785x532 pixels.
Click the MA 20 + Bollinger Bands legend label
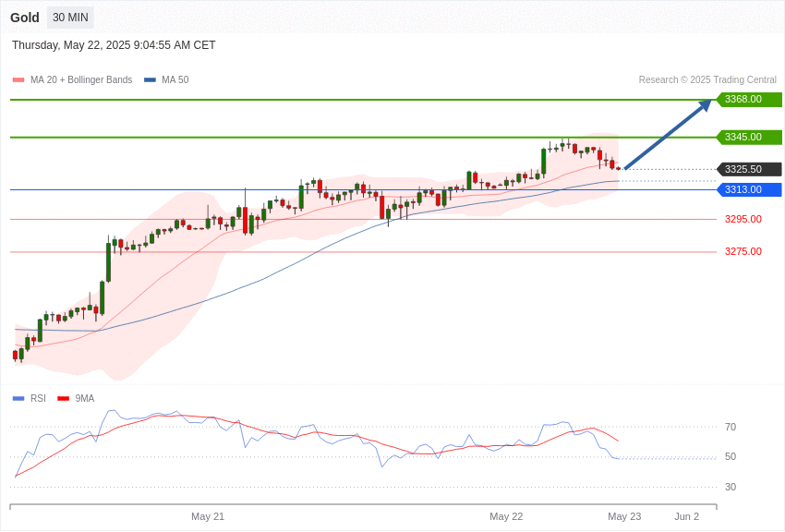coord(81,79)
